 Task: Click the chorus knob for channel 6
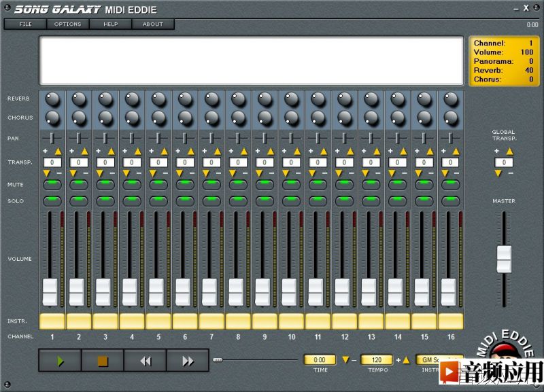click(185, 118)
